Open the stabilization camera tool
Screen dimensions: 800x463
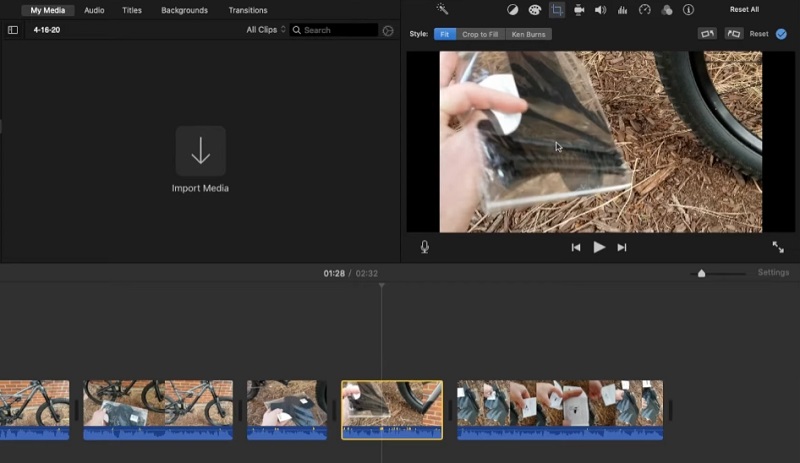click(x=578, y=10)
